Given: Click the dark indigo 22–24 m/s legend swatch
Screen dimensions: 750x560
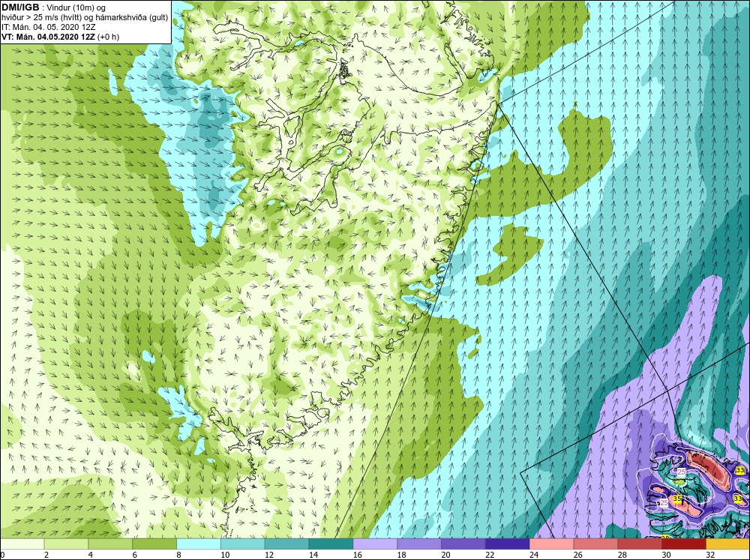Looking at the screenshot, I should tap(508, 544).
